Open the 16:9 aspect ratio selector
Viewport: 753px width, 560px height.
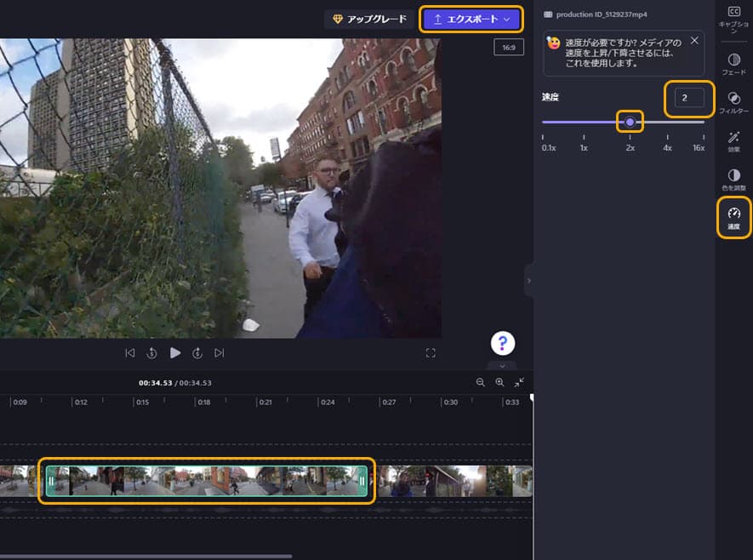508,47
